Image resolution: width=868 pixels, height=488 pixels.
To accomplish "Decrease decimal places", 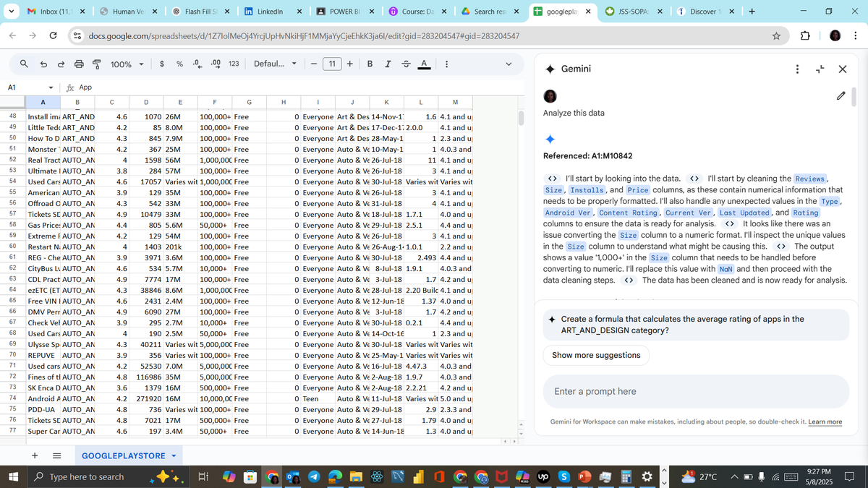I will click(x=196, y=64).
